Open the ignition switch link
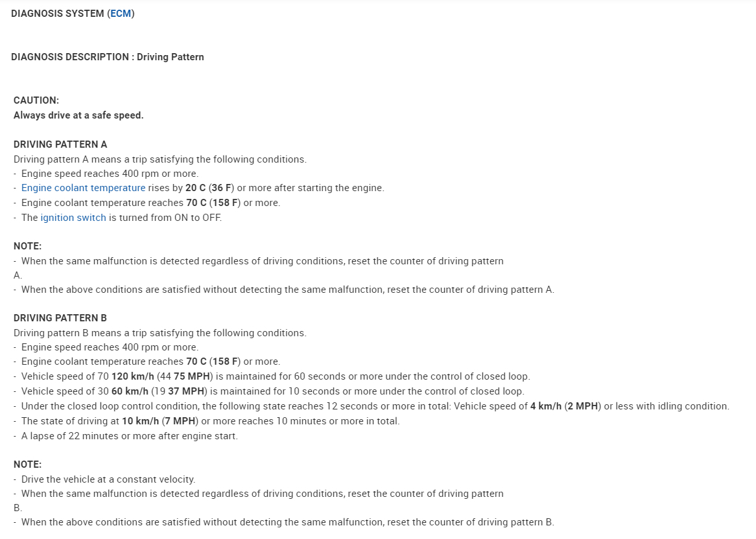This screenshot has width=756, height=539. [73, 218]
